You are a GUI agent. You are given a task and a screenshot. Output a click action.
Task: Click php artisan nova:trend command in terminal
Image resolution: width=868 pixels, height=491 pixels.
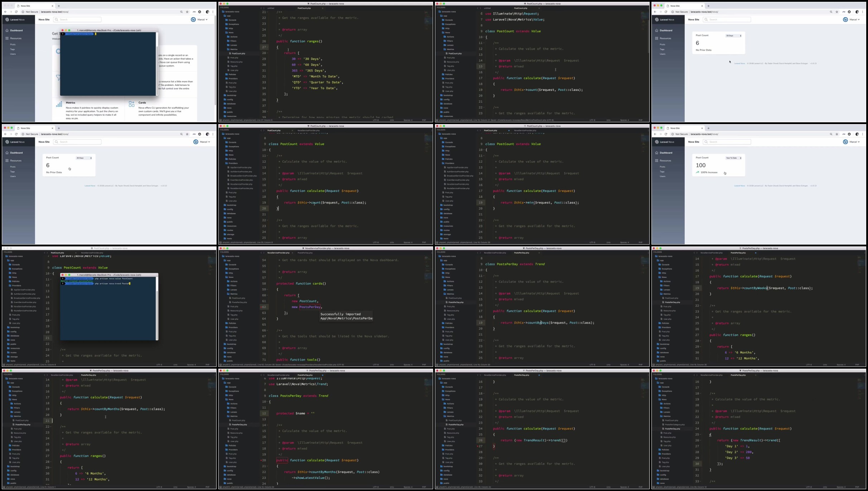point(112,284)
